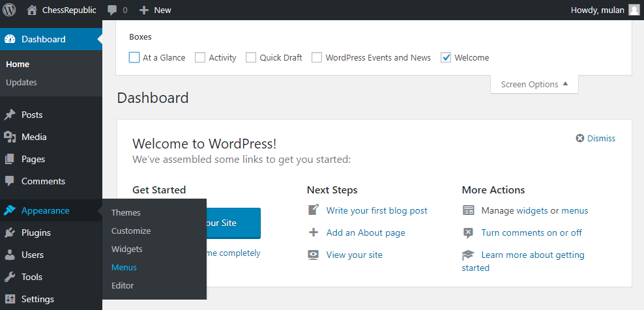The image size is (644, 310).
Task: Click Write your first blog post
Action: 377,210
